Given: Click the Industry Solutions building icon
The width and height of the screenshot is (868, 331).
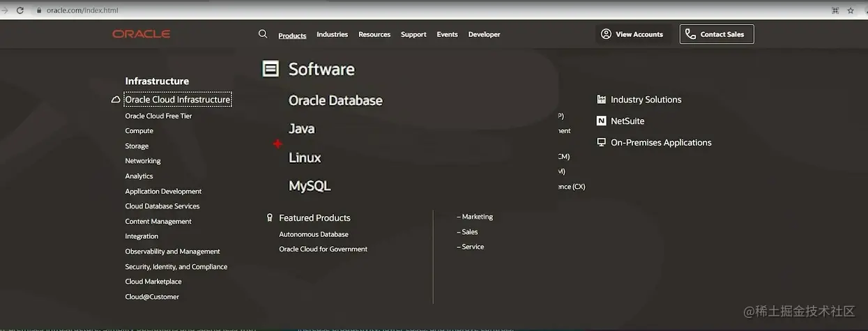Looking at the screenshot, I should [x=602, y=100].
